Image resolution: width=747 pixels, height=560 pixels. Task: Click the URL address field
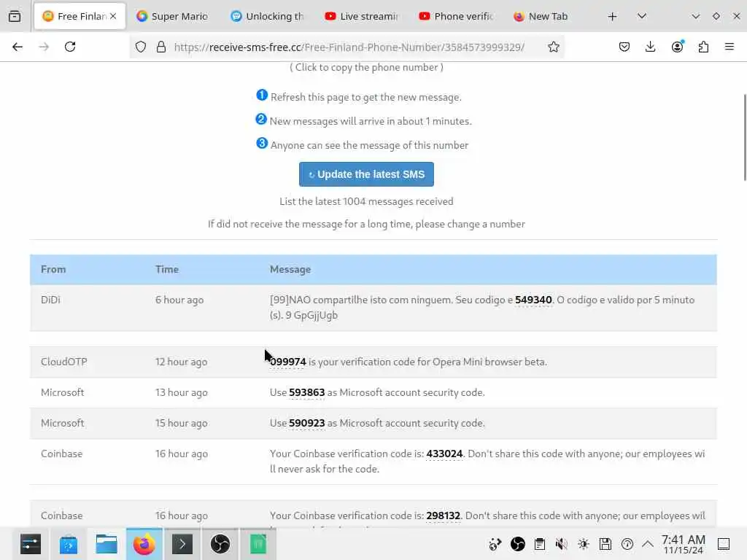click(x=349, y=47)
